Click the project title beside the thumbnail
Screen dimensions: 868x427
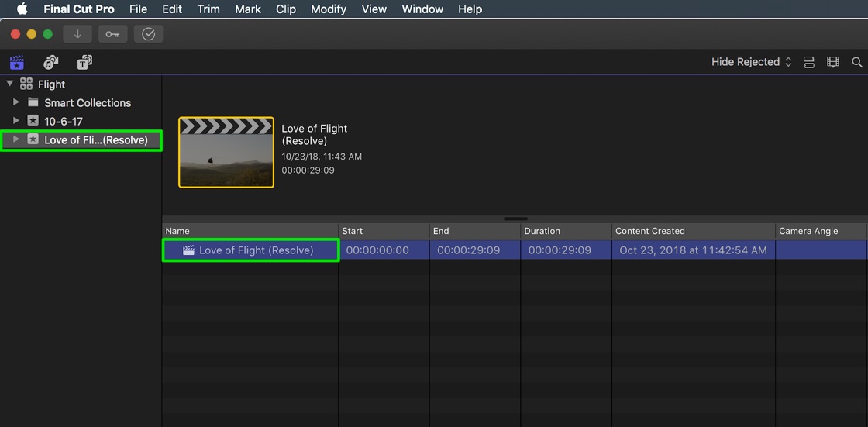315,135
